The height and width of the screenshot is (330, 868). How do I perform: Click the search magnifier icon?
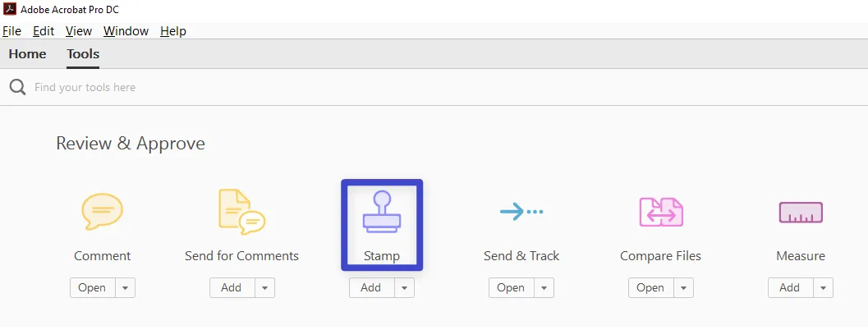(17, 87)
